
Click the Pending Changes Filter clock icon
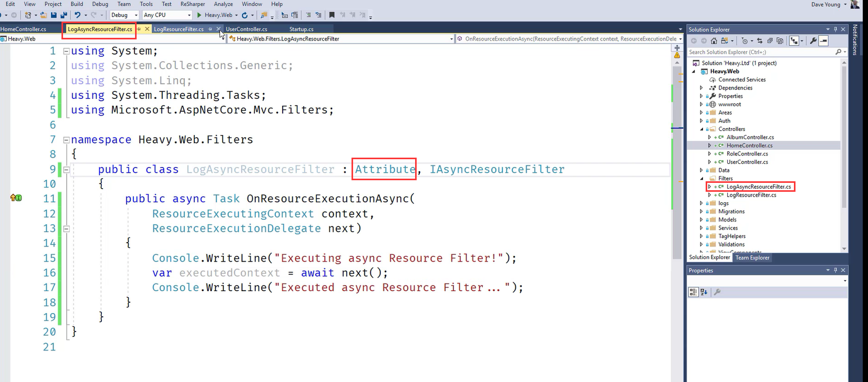[x=745, y=41]
